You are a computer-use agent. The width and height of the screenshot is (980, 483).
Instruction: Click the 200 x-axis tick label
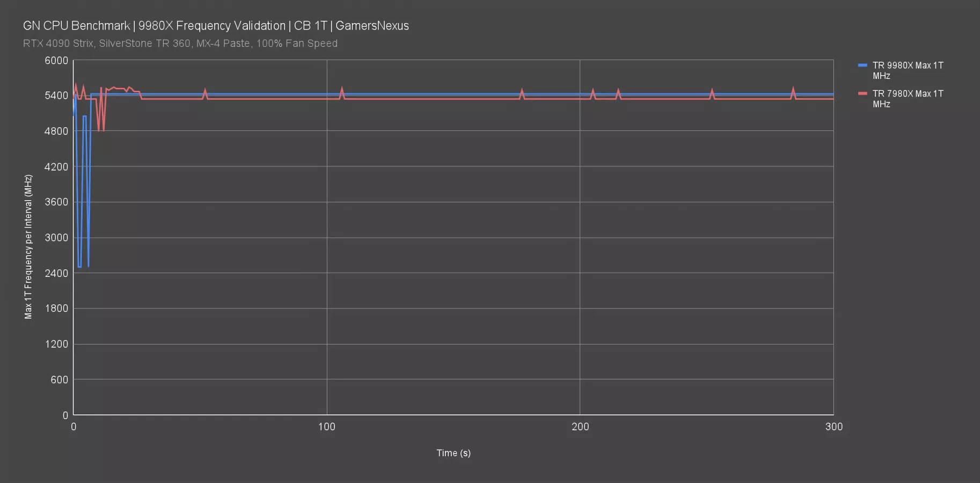[x=580, y=427]
